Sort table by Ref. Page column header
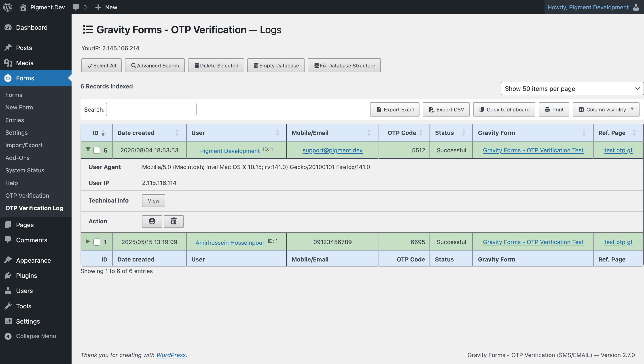The width and height of the screenshot is (644, 364). pos(618,133)
